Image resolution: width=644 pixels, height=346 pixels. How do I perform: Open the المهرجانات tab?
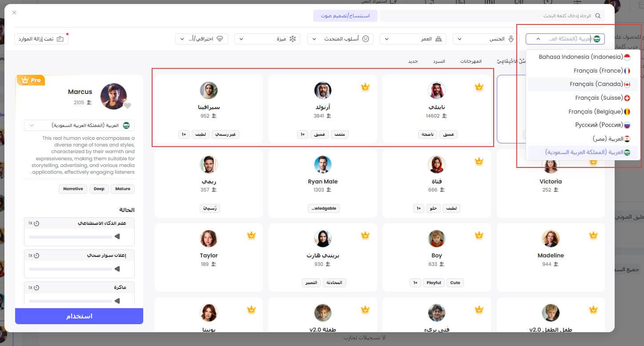471,61
